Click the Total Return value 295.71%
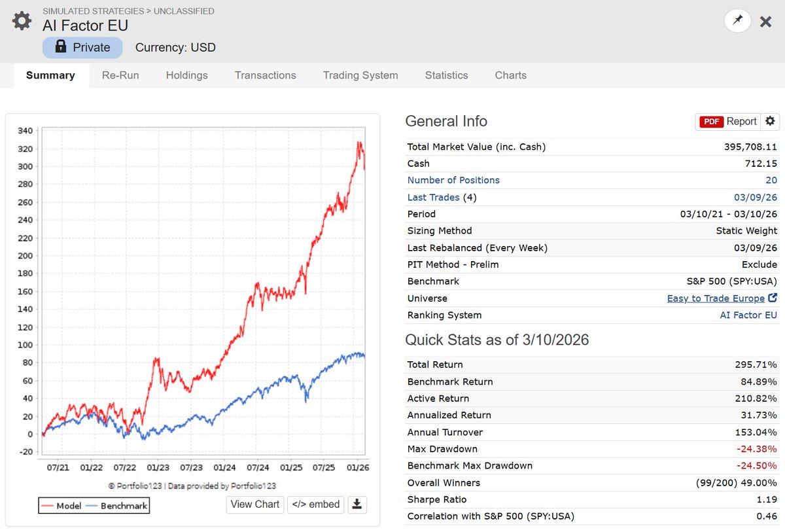 coord(756,364)
